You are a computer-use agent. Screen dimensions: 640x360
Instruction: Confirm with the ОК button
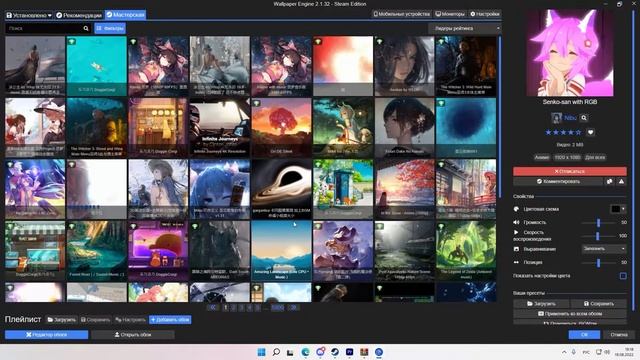pos(584,335)
